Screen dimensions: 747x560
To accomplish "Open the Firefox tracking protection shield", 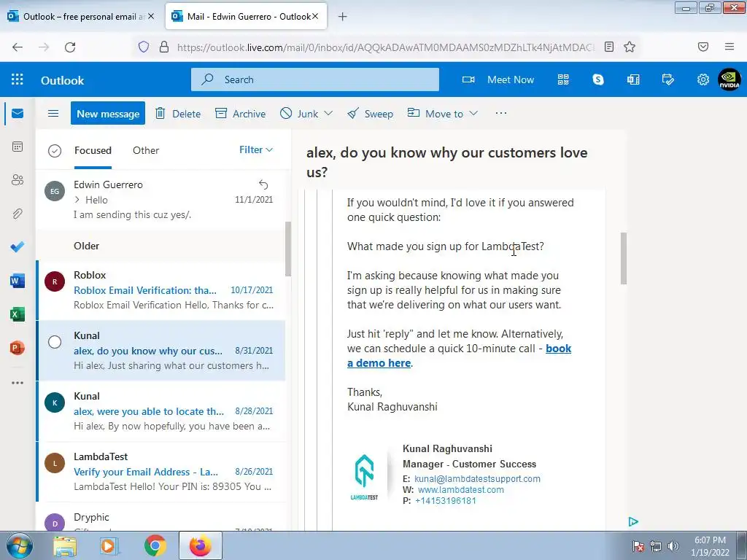I will (144, 47).
